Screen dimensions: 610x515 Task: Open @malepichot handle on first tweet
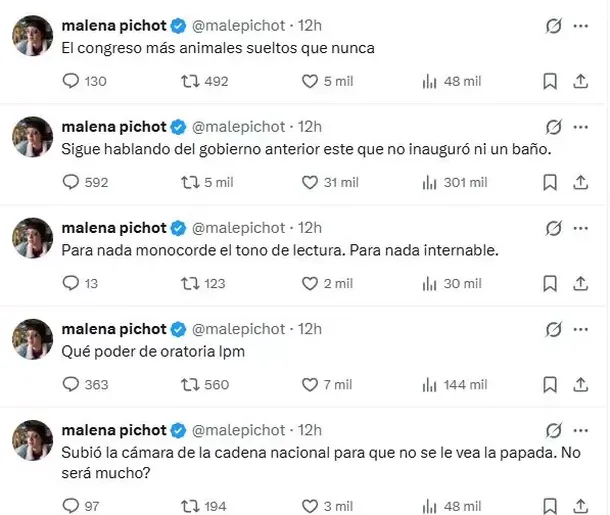tap(239, 25)
